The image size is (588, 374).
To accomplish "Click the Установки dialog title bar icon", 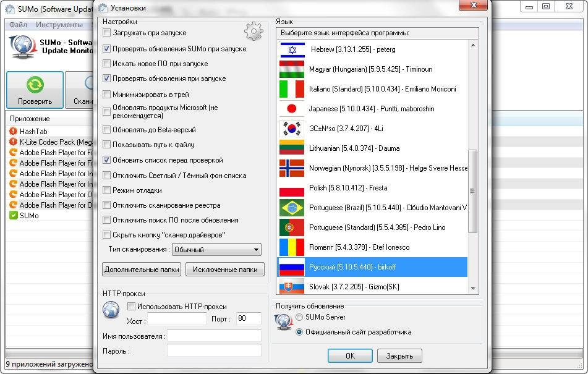I will click(x=103, y=8).
